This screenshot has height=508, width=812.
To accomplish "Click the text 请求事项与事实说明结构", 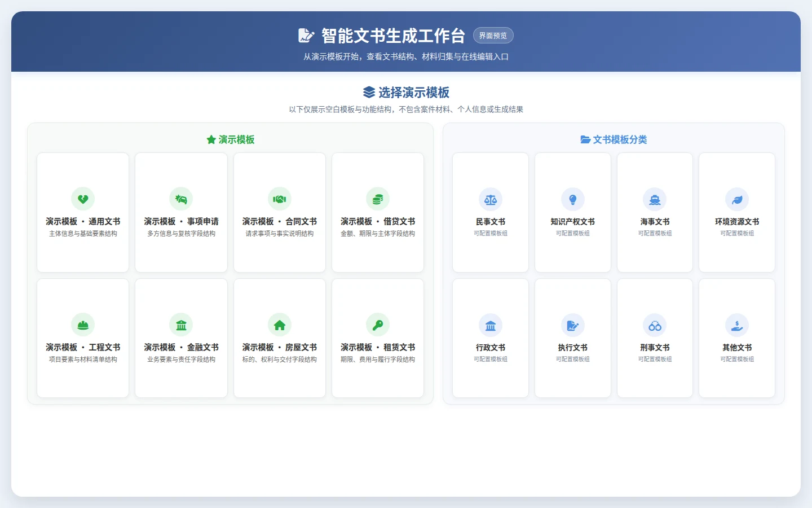I will click(280, 234).
